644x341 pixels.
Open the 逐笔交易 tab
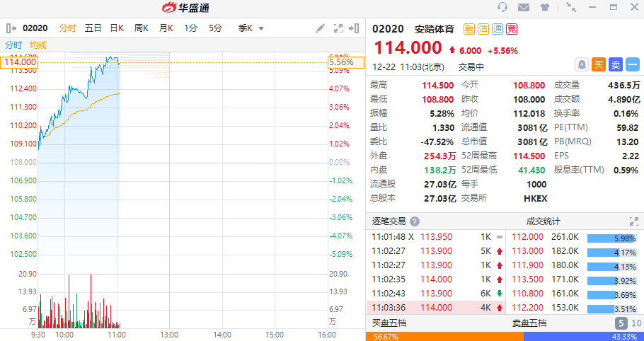[389, 221]
